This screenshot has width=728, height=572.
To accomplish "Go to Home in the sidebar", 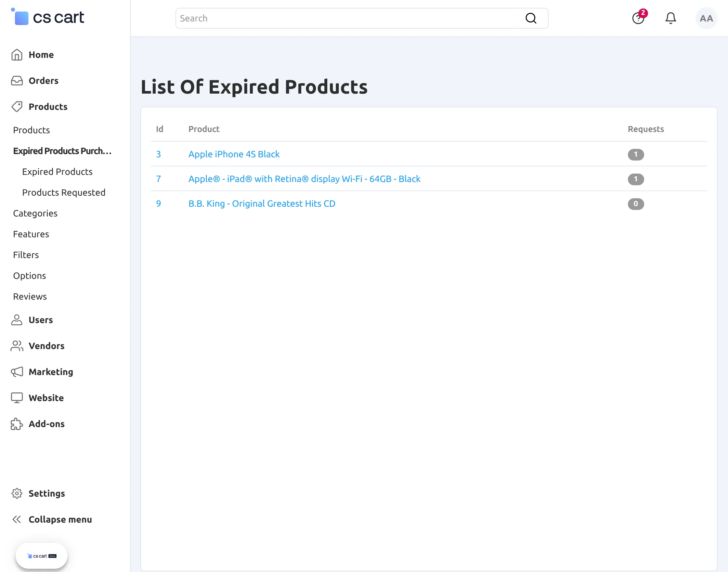I will click(x=41, y=55).
